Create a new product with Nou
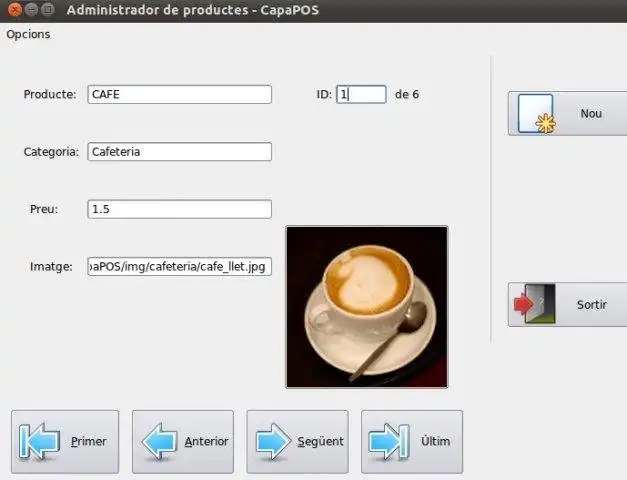The image size is (627, 480). (x=567, y=114)
